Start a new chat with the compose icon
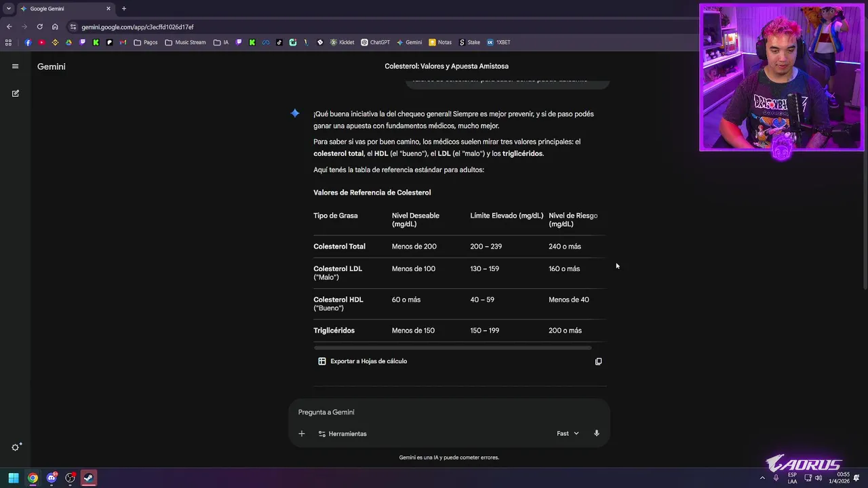The image size is (868, 488). tap(15, 94)
